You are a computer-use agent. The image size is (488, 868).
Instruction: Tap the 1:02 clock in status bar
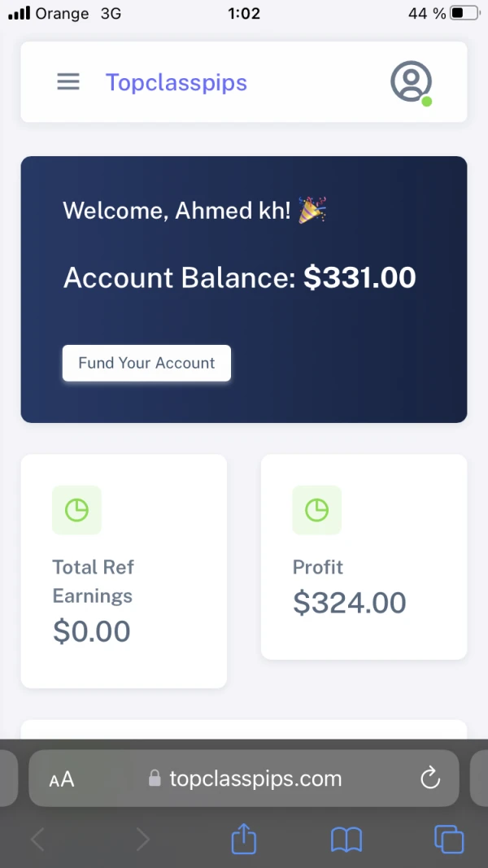click(x=244, y=14)
